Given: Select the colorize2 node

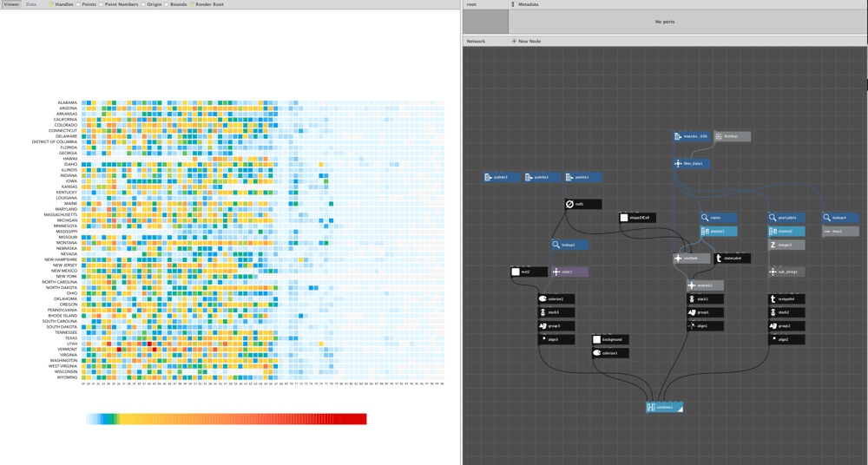Looking at the screenshot, I should [x=556, y=299].
